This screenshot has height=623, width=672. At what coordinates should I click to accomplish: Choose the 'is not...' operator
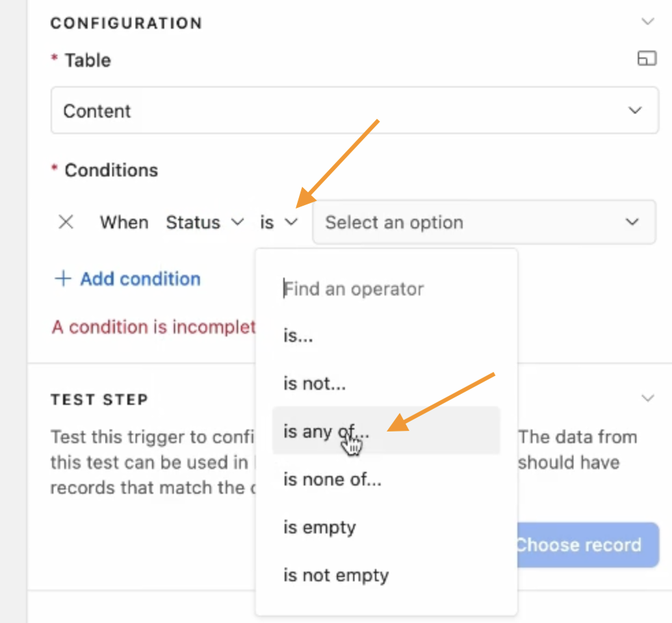coord(315,384)
